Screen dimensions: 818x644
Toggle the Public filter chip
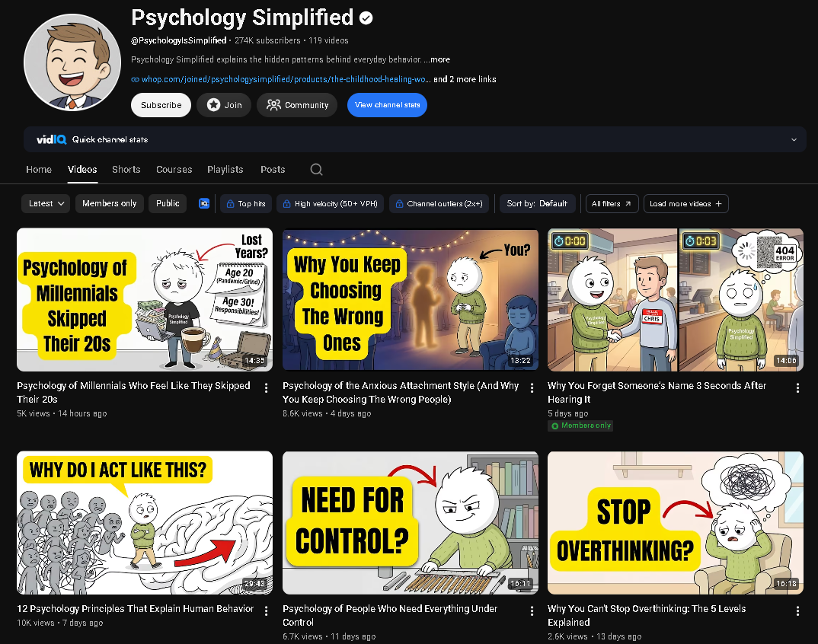(168, 203)
